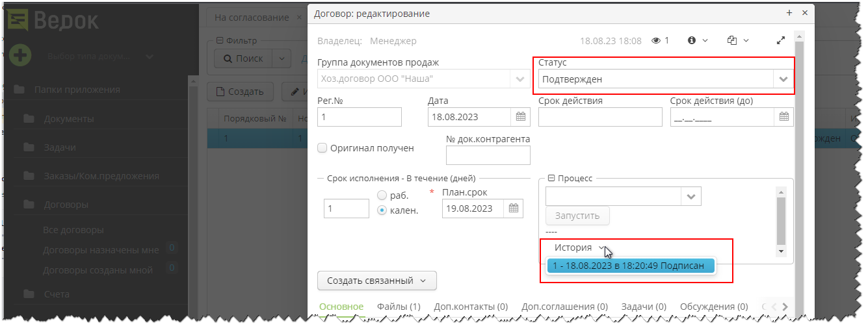This screenshot has width=868, height=328.
Task: Expand dialog to full screen
Action: (781, 40)
